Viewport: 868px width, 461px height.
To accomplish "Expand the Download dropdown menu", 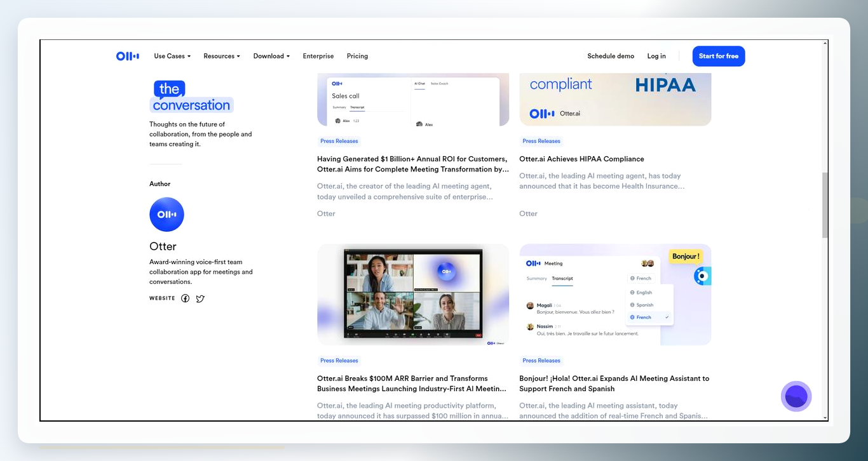I will (271, 56).
